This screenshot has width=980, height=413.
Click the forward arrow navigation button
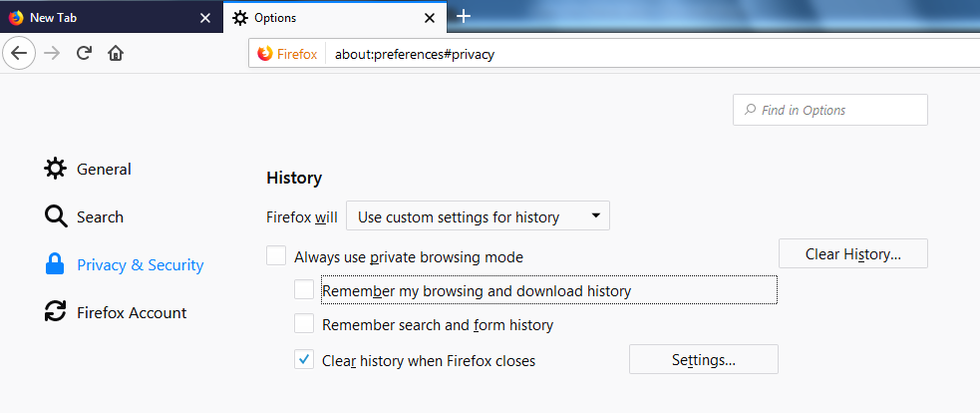tap(53, 53)
